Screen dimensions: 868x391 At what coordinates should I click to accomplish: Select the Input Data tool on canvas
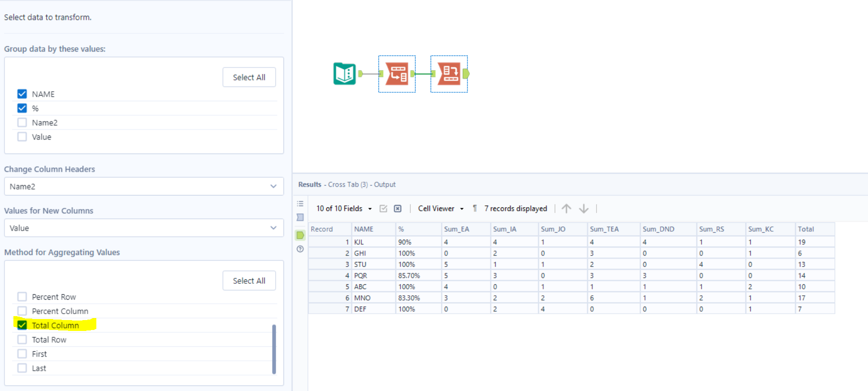pos(345,73)
